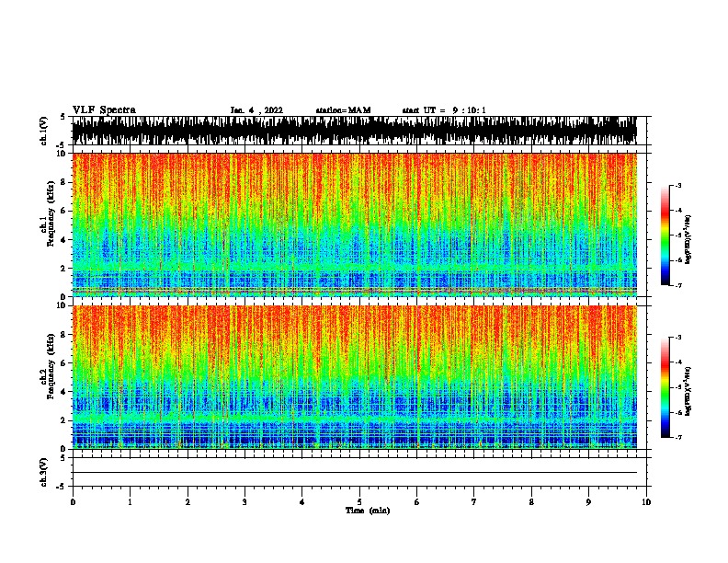Click the "4" kHz tick of ch.2 spectrogram
Screen dimensions: 728x563
[64, 392]
